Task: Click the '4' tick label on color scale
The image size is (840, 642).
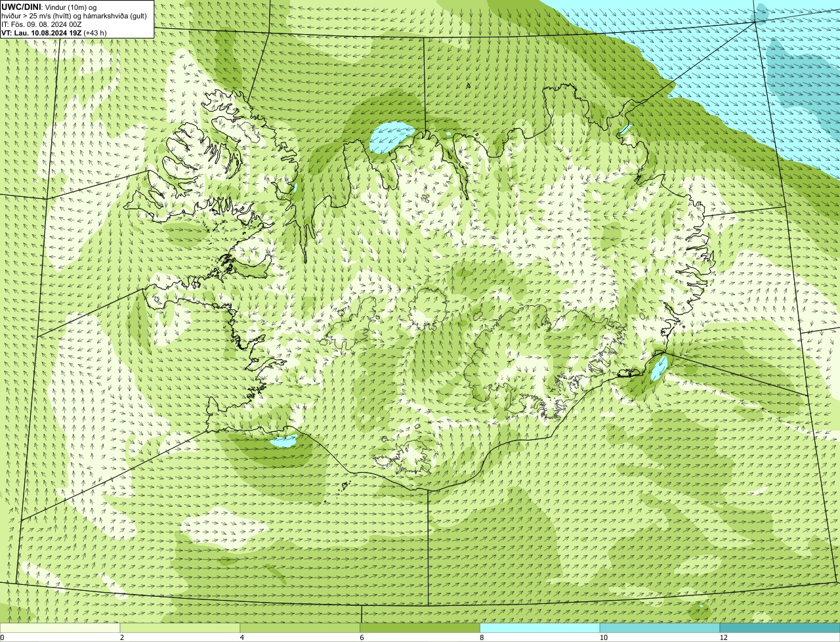Action: pos(242,637)
